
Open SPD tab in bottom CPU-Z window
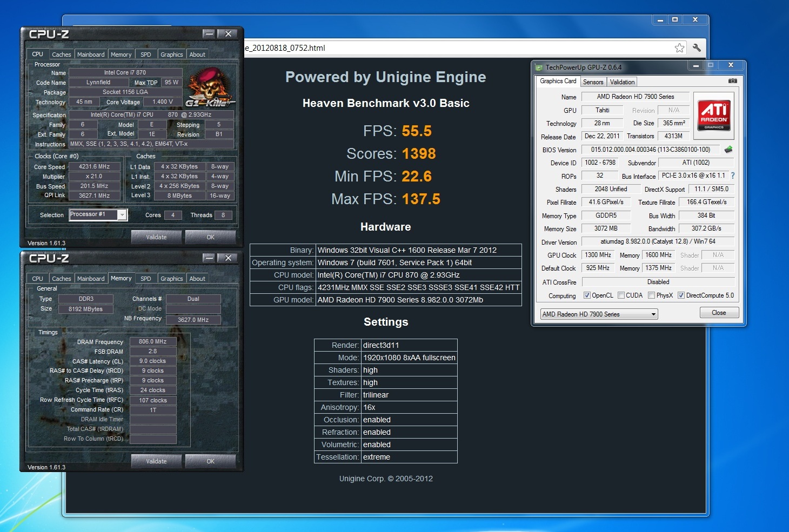pos(146,279)
